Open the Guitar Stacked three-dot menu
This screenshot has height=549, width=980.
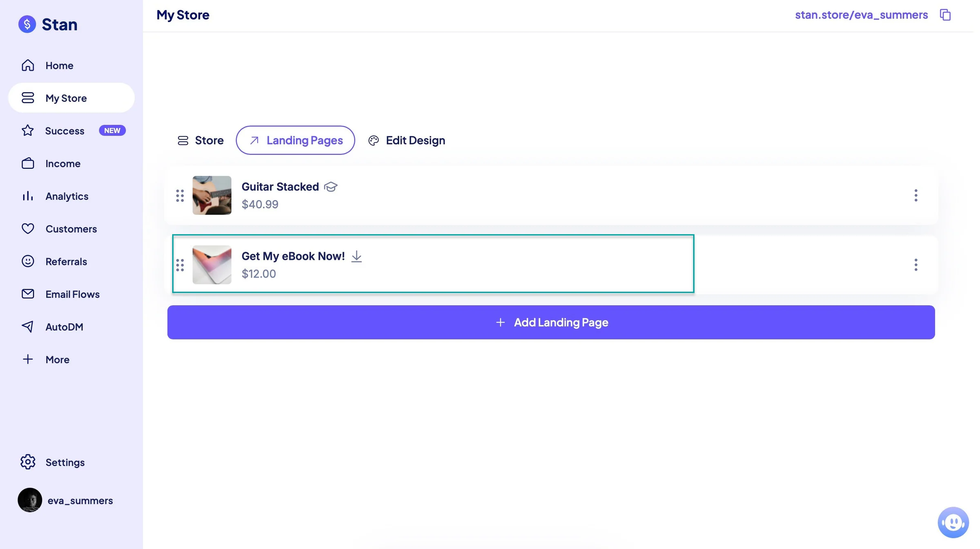click(x=915, y=196)
